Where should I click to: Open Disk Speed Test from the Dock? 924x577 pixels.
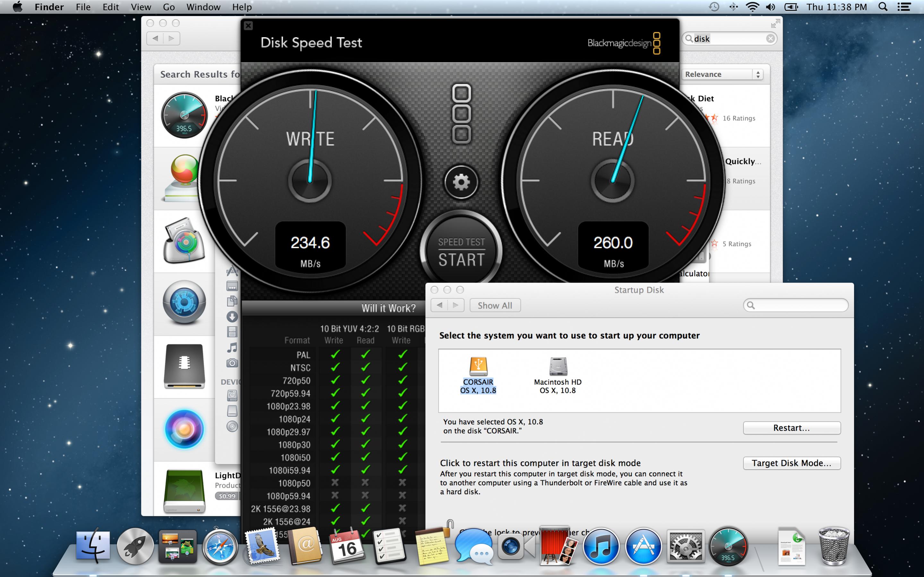point(728,546)
